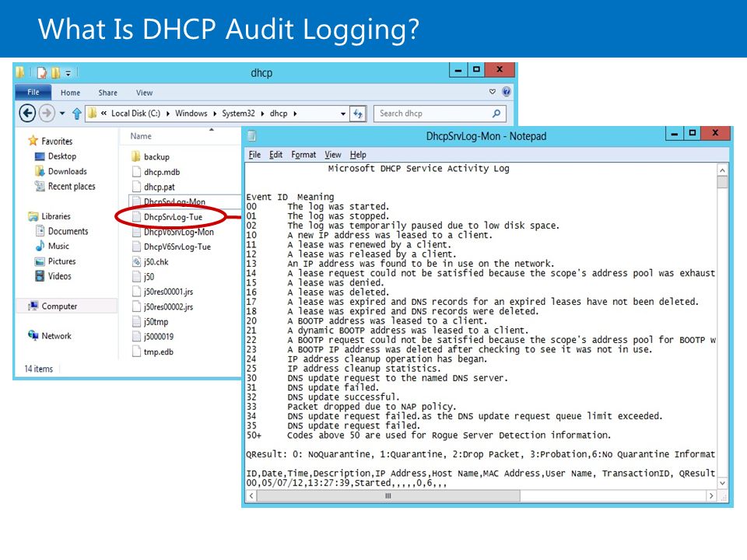Expand the Explorer ribbon chevron

(492, 92)
